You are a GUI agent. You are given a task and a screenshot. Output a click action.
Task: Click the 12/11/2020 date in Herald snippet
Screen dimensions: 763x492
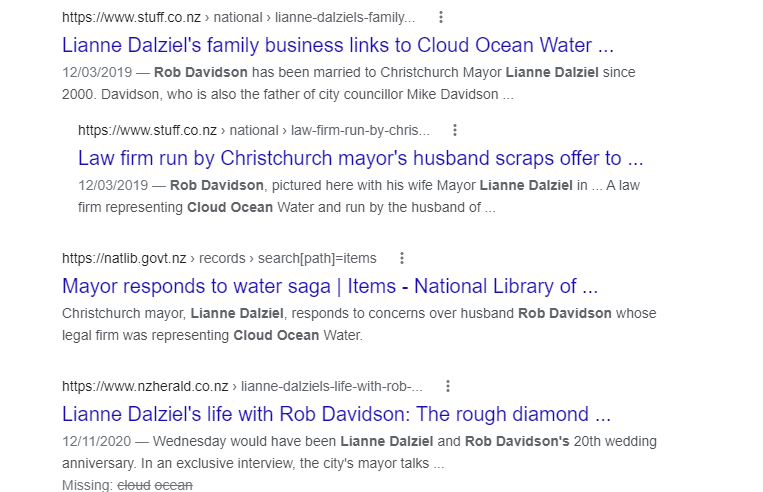point(94,441)
